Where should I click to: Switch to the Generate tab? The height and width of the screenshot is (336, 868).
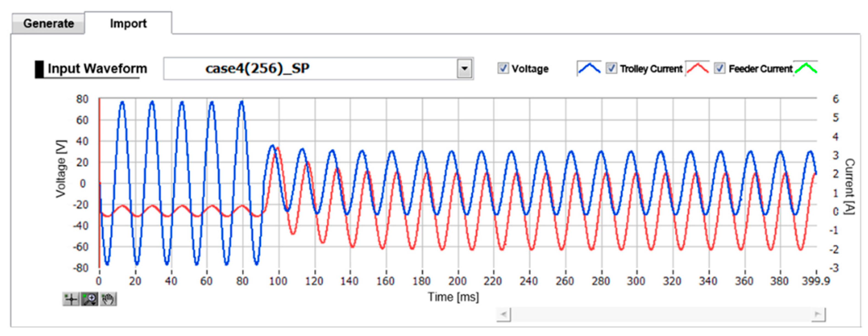click(x=49, y=24)
